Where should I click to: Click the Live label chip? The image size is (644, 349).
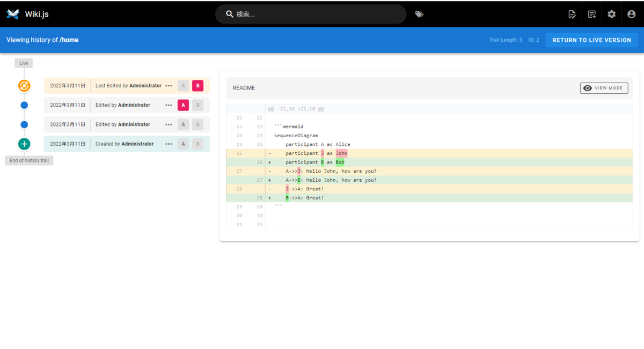tap(24, 63)
